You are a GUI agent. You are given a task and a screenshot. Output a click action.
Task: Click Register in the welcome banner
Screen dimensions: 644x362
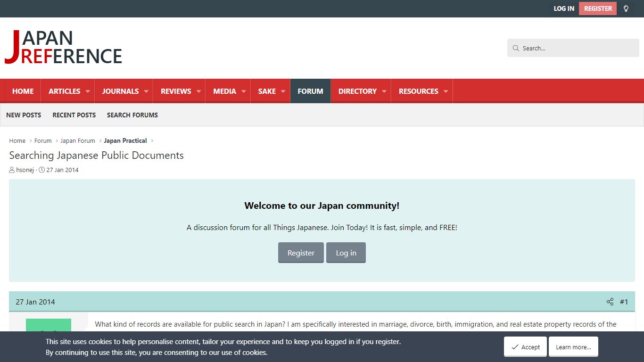(x=301, y=253)
